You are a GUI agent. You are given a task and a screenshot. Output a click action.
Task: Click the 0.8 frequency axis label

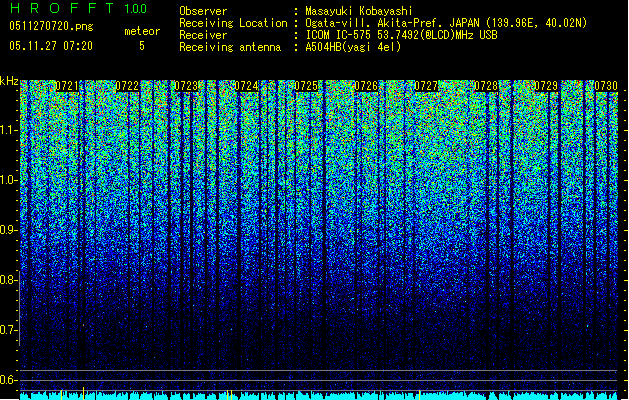(x=8, y=280)
